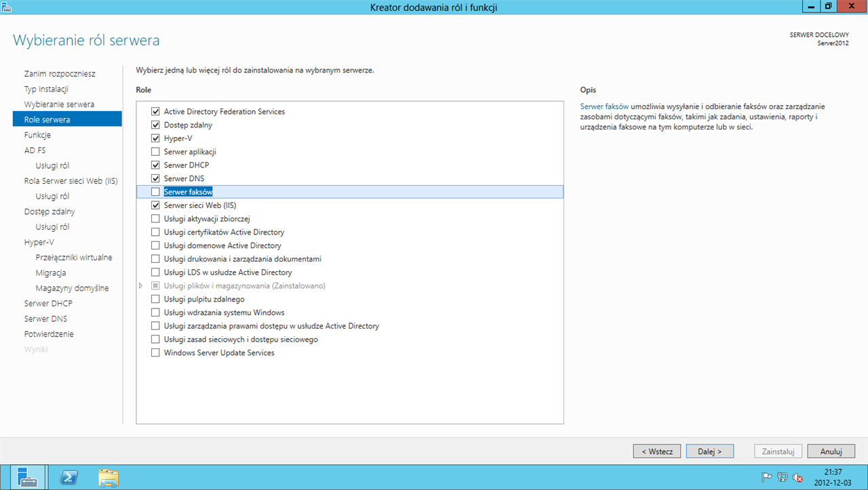Go to Potwierdzenie step
The image size is (868, 490).
pyautogui.click(x=49, y=334)
